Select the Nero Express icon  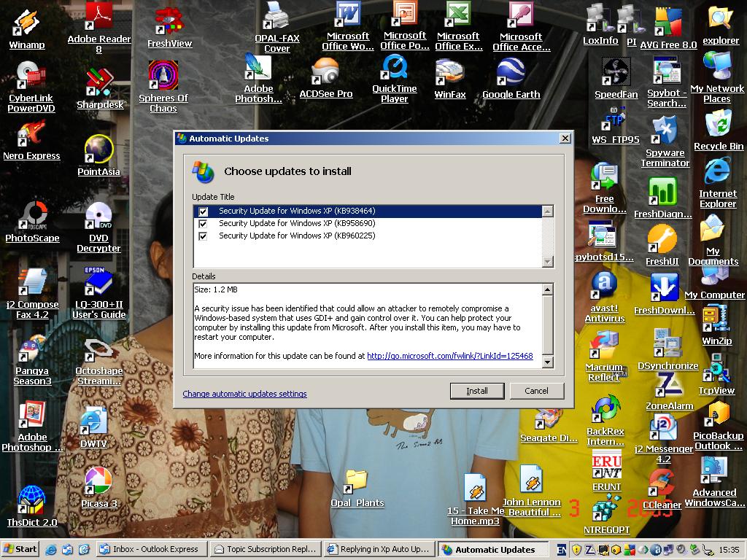pos(31,141)
